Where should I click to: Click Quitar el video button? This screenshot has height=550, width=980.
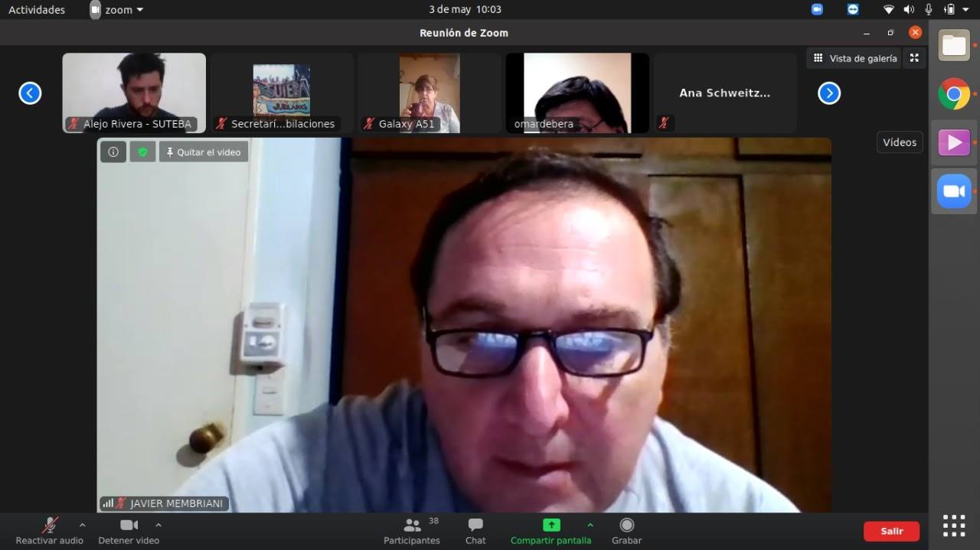(x=204, y=152)
